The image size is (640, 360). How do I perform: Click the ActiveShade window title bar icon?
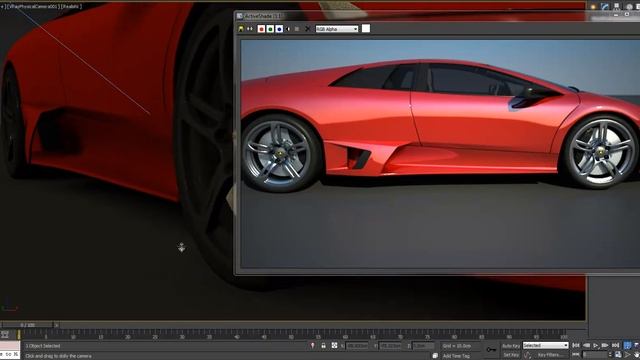240,16
